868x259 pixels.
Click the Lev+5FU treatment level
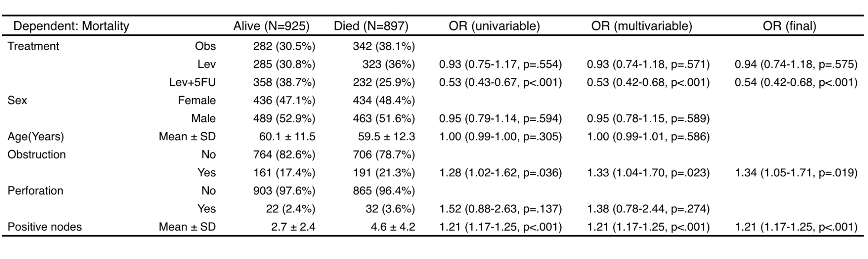coord(192,82)
